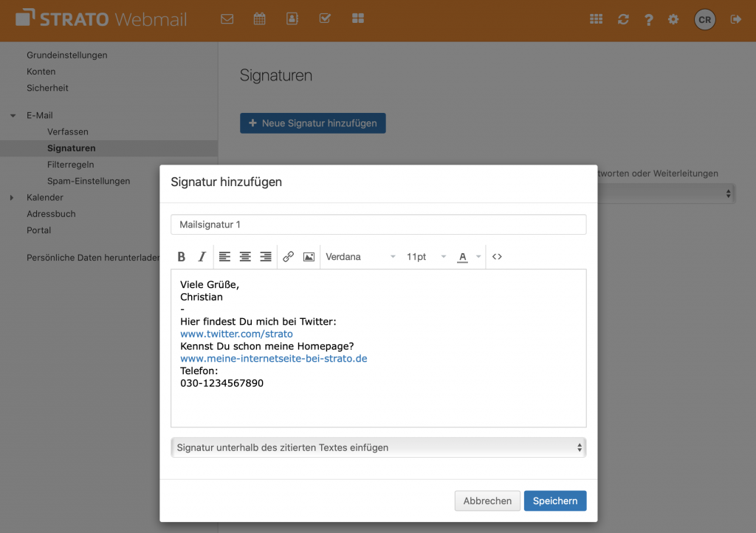Click the Abbrechen button

487,501
